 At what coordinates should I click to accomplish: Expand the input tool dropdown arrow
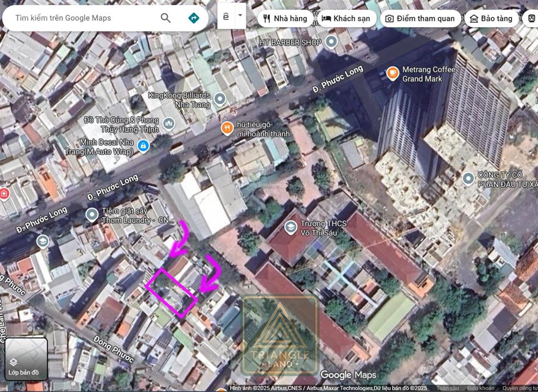(240, 15)
